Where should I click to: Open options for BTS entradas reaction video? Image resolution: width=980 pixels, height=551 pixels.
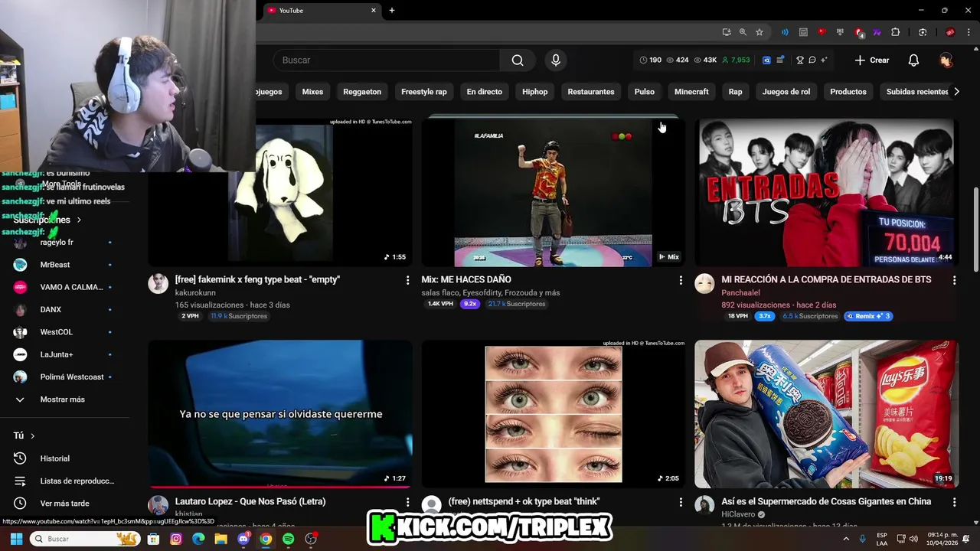[954, 281]
